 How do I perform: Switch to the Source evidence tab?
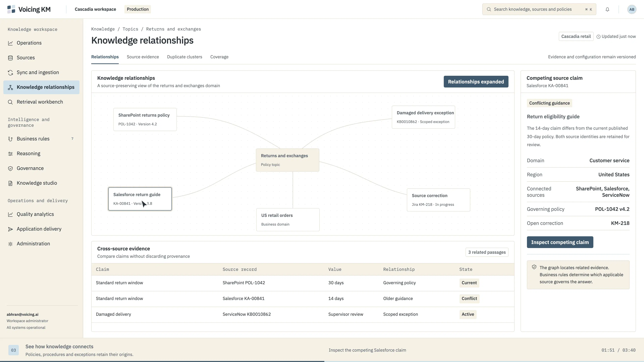click(x=143, y=57)
